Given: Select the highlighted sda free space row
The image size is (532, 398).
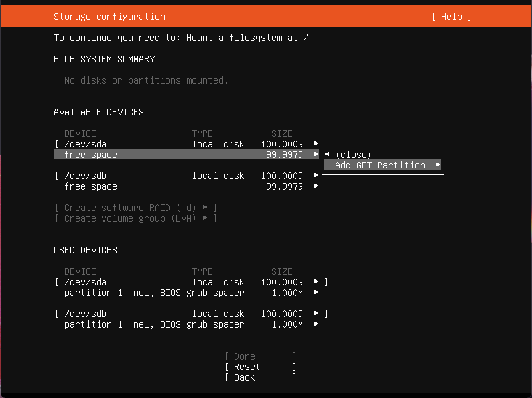Looking at the screenshot, I should point(186,155).
